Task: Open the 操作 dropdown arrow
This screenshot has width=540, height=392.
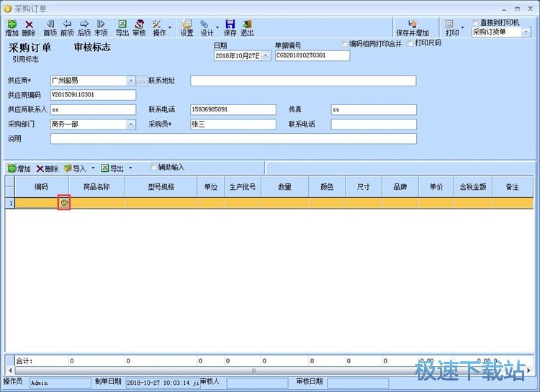Action: tap(170, 27)
